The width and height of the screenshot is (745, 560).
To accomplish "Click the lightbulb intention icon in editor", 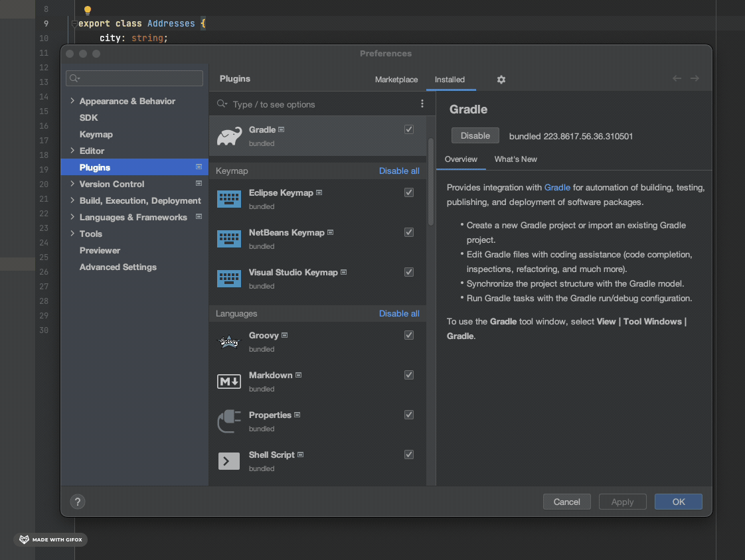I will coord(88,11).
